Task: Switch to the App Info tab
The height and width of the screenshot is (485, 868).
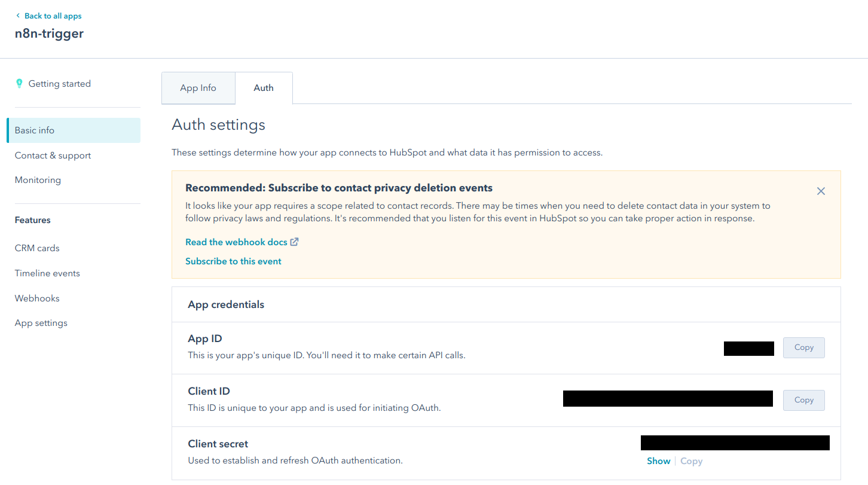Action: coord(198,88)
